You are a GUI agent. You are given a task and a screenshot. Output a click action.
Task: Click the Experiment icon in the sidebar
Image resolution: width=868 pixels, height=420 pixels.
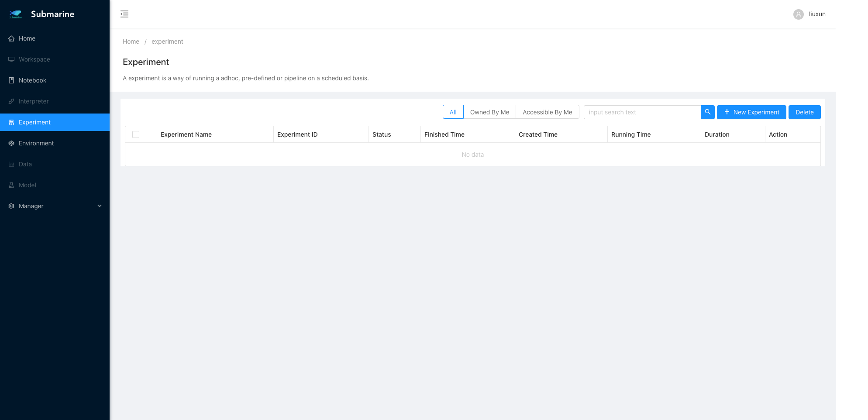11,122
